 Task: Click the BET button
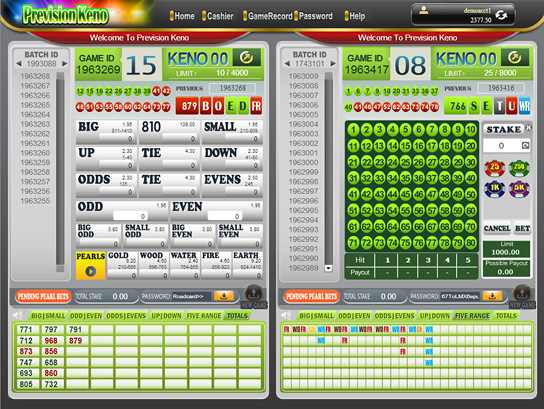522,228
